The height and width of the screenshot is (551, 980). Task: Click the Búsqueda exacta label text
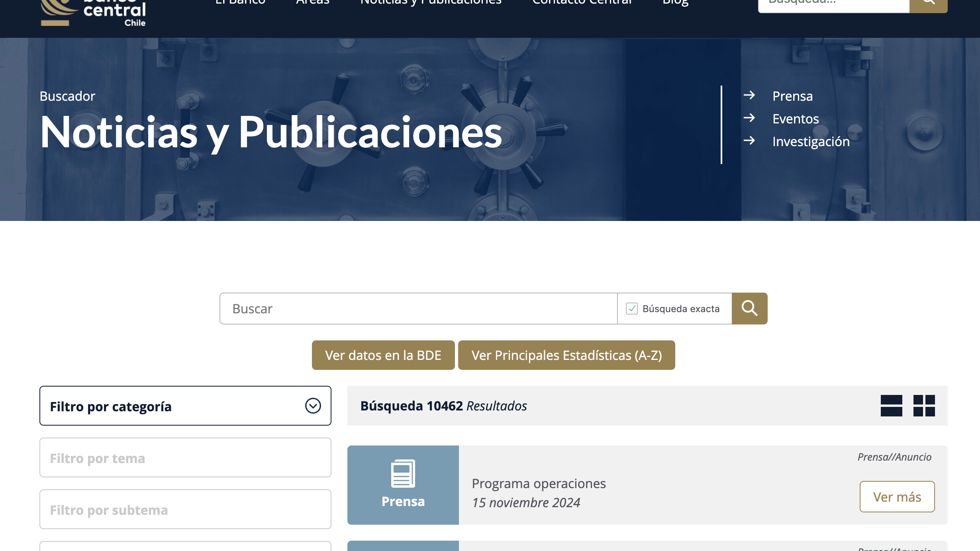coord(681,309)
